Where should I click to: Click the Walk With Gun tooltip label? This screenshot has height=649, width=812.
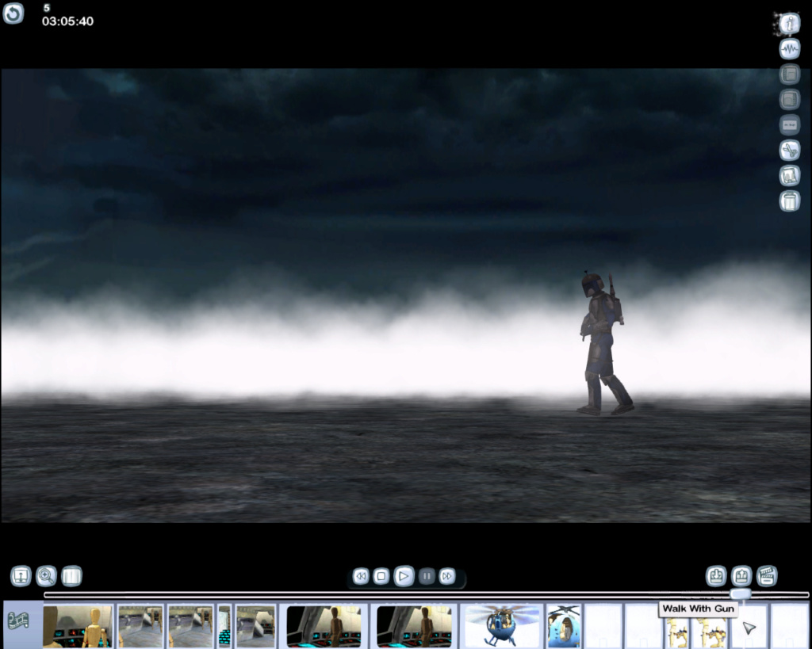pyautogui.click(x=698, y=609)
